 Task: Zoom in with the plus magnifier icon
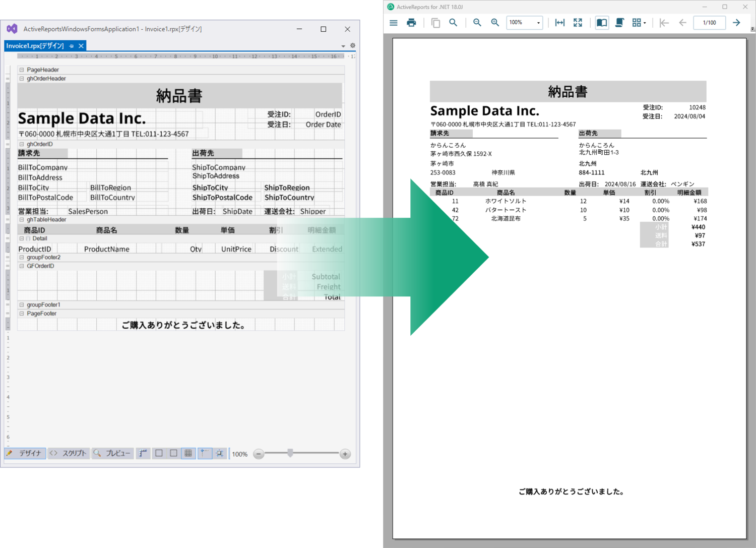(x=495, y=23)
